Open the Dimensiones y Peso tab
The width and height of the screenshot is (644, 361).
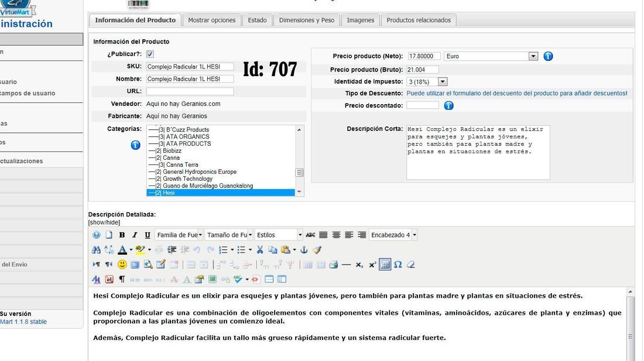[306, 20]
